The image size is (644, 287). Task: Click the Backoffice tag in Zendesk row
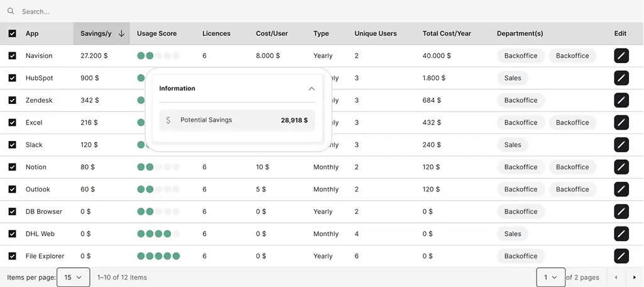tap(520, 100)
